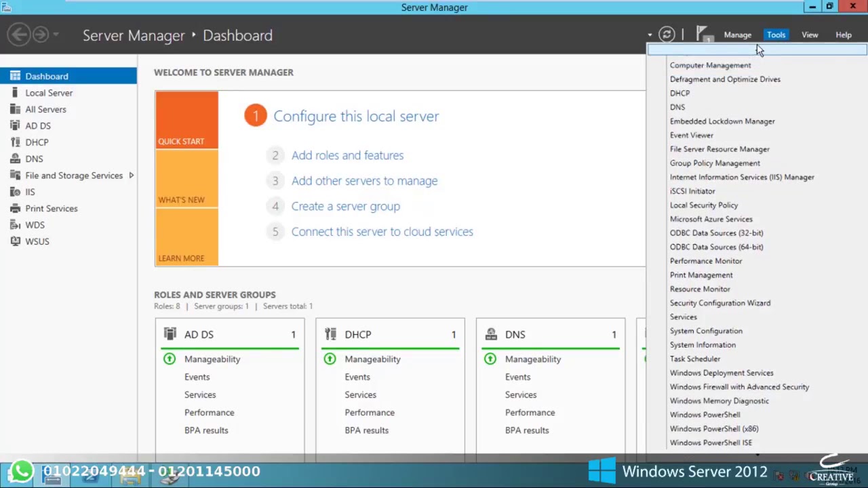Open the notifications flag icon
This screenshot has height=488, width=868.
(703, 35)
